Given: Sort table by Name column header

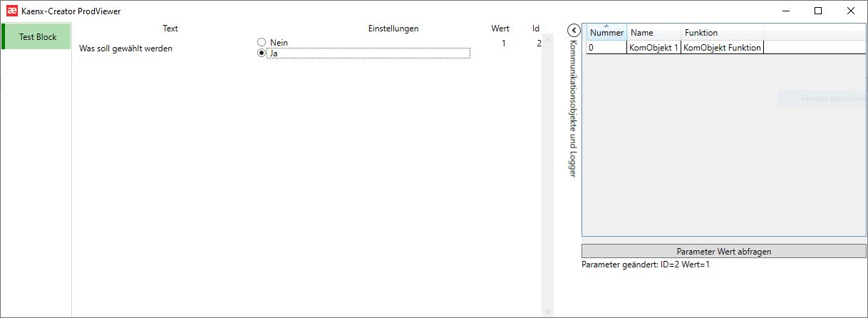Looking at the screenshot, I should [x=654, y=33].
